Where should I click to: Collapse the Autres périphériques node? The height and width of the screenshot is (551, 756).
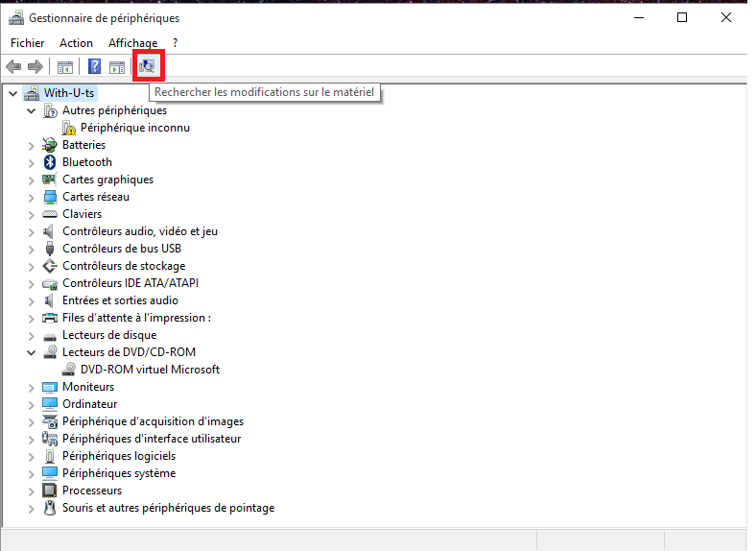point(32,110)
